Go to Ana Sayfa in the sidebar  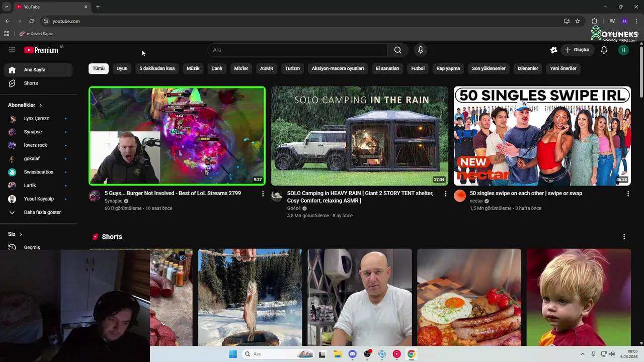(38, 70)
